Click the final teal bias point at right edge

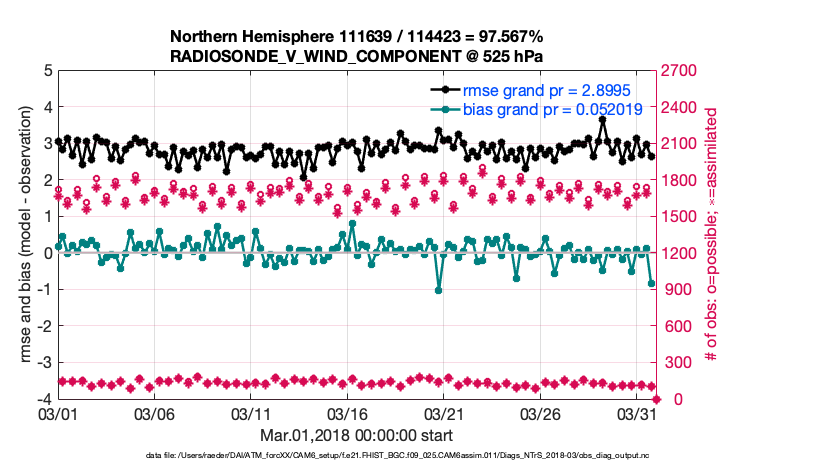tap(652, 284)
